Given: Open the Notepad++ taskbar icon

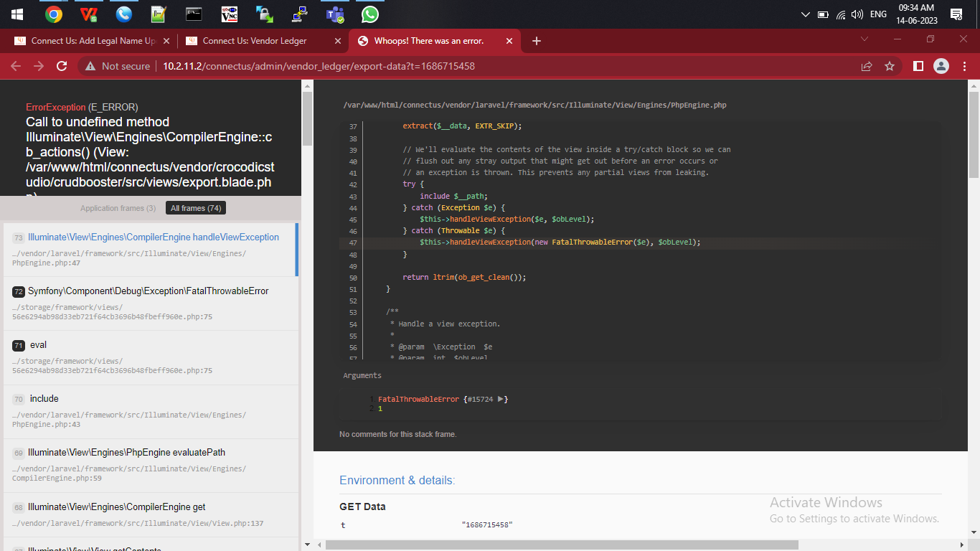Looking at the screenshot, I should pyautogui.click(x=159, y=14).
